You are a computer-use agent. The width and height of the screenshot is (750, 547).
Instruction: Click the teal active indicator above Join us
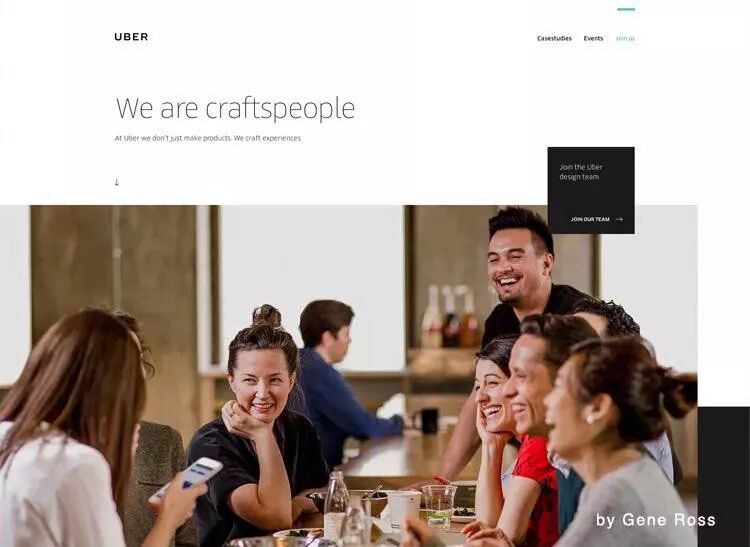[626, 9]
